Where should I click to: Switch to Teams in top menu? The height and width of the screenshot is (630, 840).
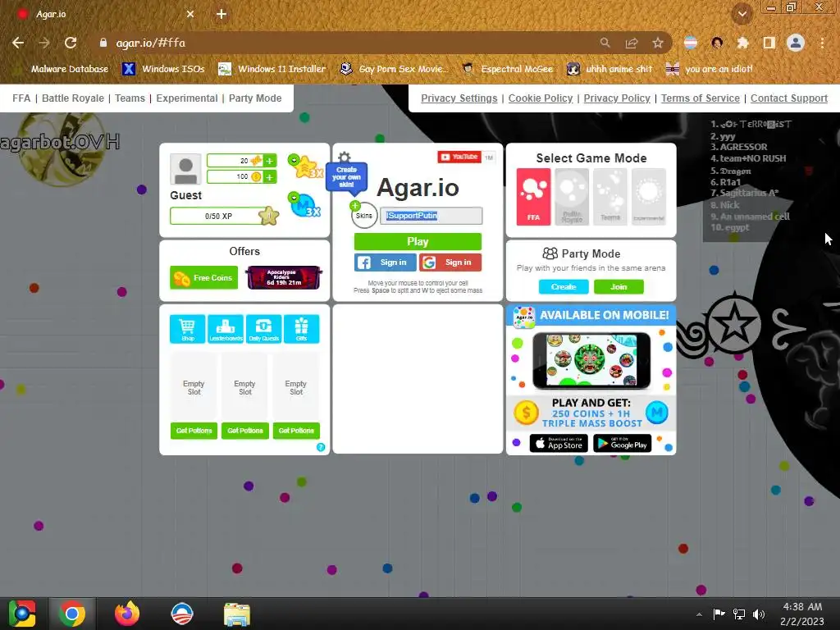click(130, 98)
